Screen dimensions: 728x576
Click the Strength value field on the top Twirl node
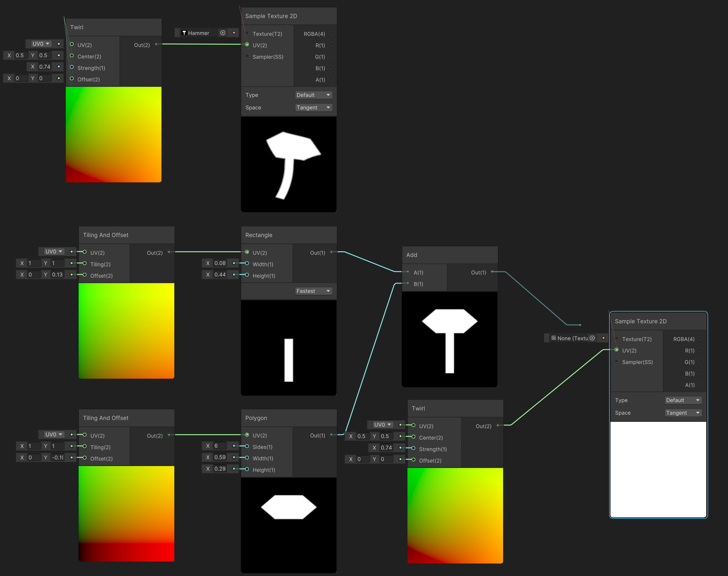[x=45, y=67]
